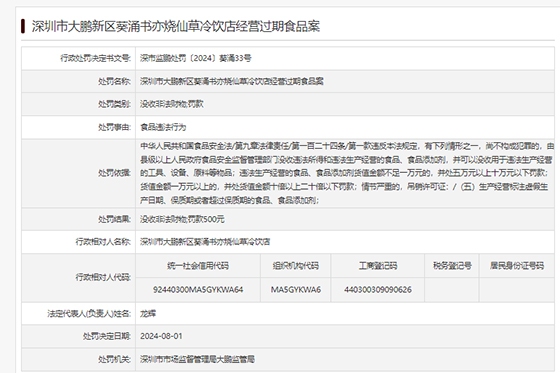Screen dimensions: 560x373
Task: Select the penalty name value in the 处罚名称 row
Action: 232,81
